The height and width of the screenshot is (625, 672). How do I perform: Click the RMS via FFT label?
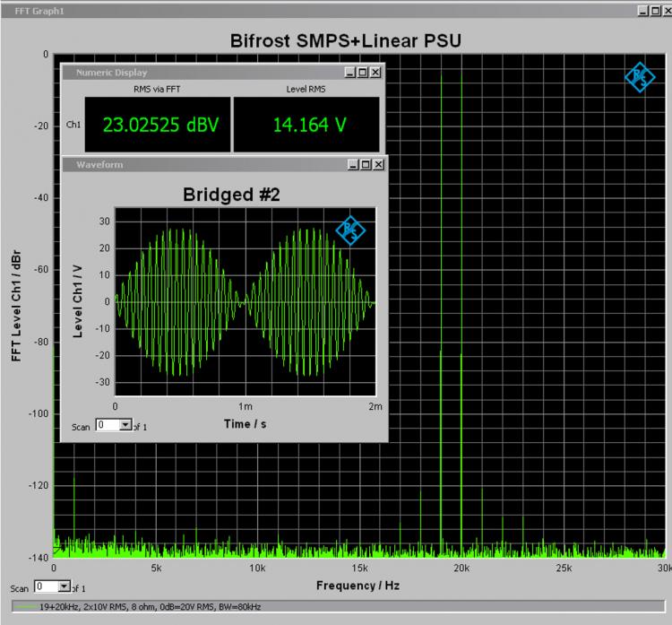click(157, 90)
